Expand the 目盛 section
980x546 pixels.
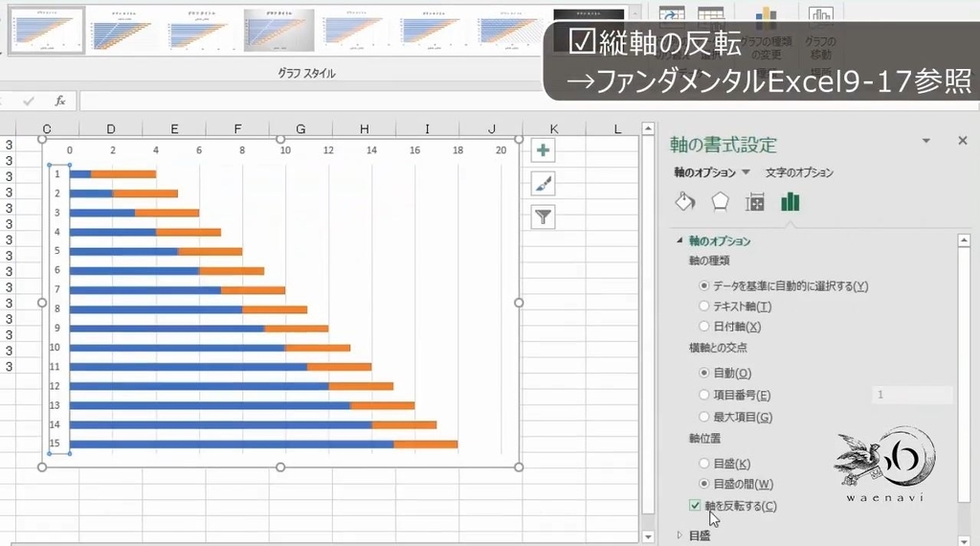(x=680, y=535)
